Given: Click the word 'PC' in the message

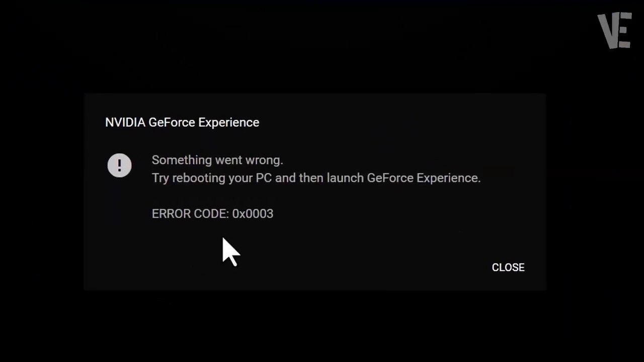Looking at the screenshot, I should tap(264, 178).
